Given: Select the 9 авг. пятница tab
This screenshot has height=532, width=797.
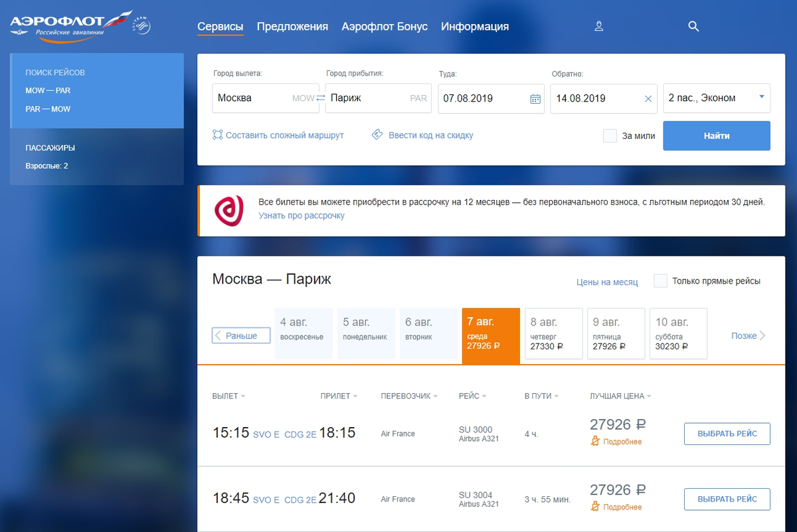Looking at the screenshot, I should 616,333.
